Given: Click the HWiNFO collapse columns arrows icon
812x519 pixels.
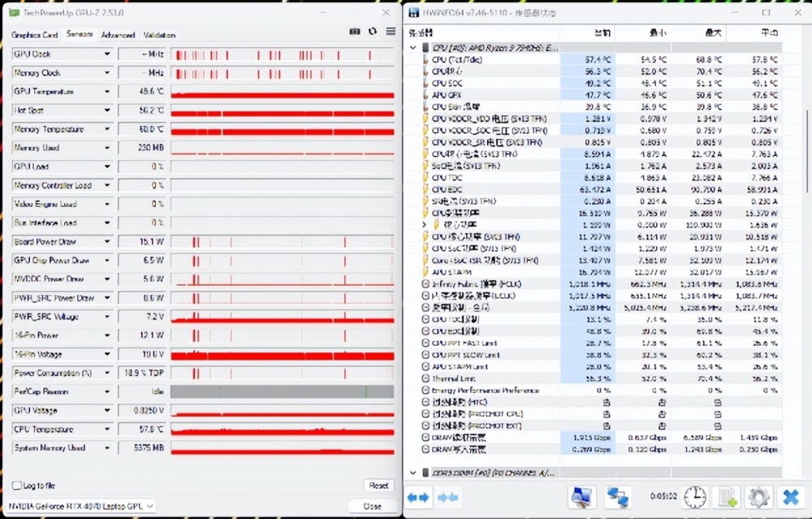Looking at the screenshot, I should [448, 498].
